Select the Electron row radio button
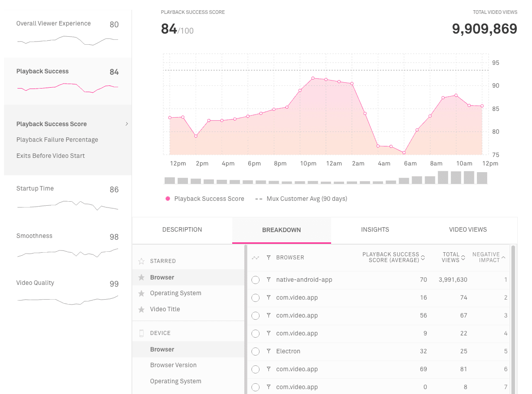Screen dimensions: 532x394 point(255,352)
